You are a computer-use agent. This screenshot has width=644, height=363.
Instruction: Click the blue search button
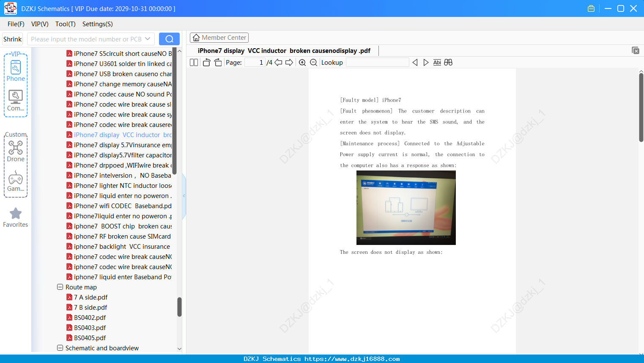(169, 39)
